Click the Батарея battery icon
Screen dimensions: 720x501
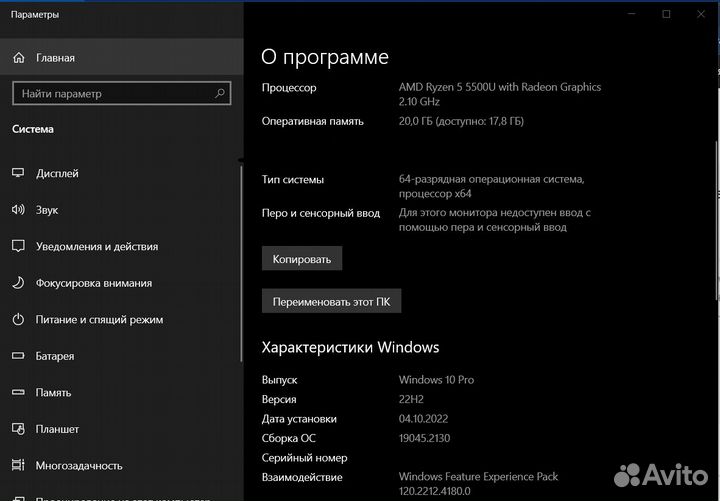tap(18, 356)
